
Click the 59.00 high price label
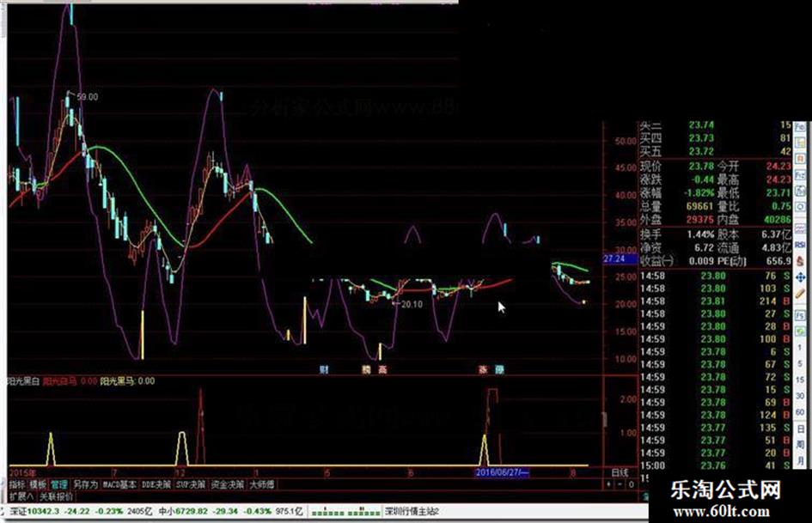87,97
